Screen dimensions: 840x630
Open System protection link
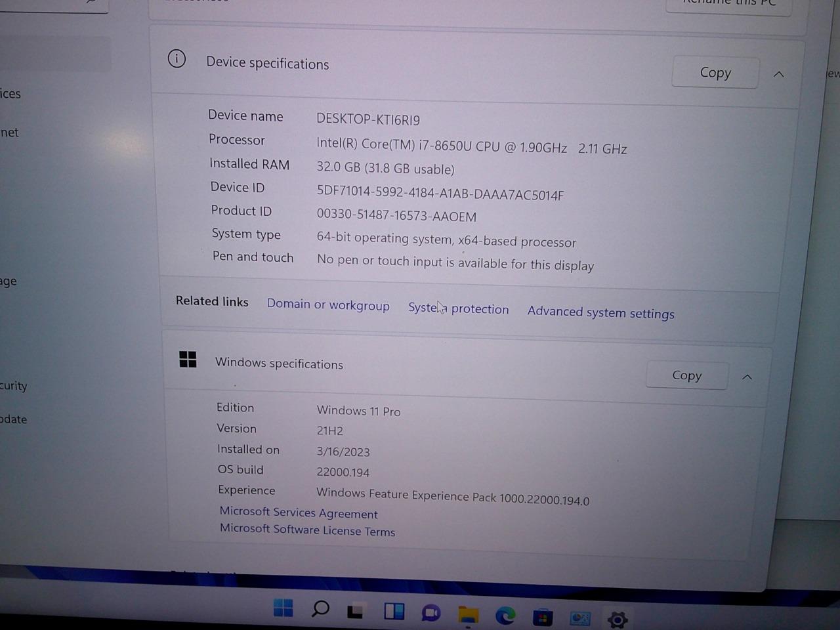458,308
